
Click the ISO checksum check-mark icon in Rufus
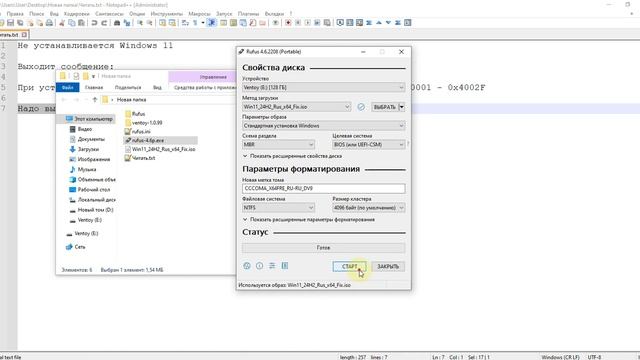point(361,107)
